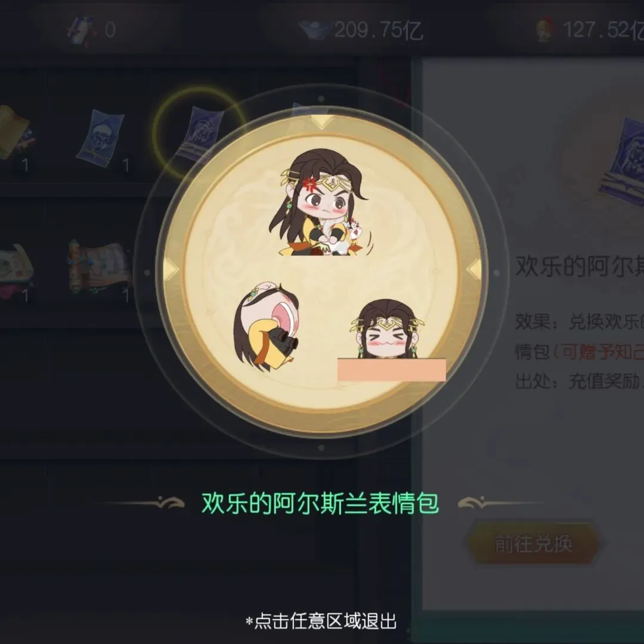Click the top gold arrow on the medallion
Screen dimensions: 644x644
321,122
